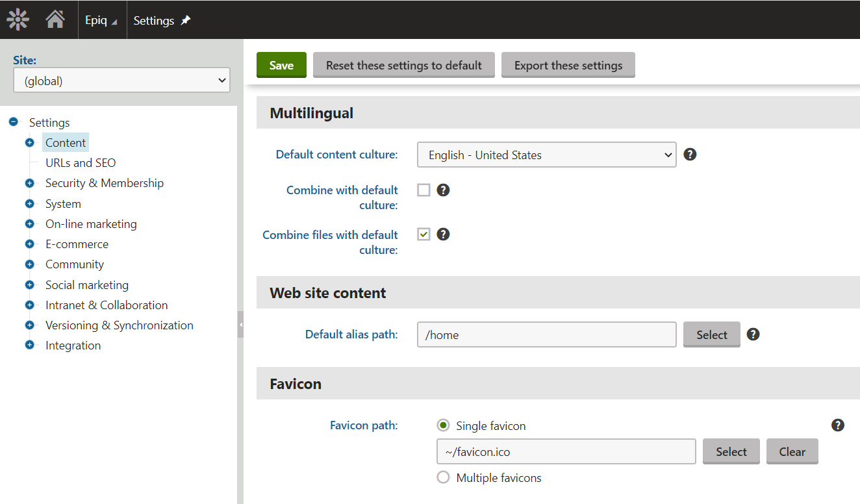Click the Kentico logo icon
This screenshot has height=504, width=860.
tap(18, 20)
